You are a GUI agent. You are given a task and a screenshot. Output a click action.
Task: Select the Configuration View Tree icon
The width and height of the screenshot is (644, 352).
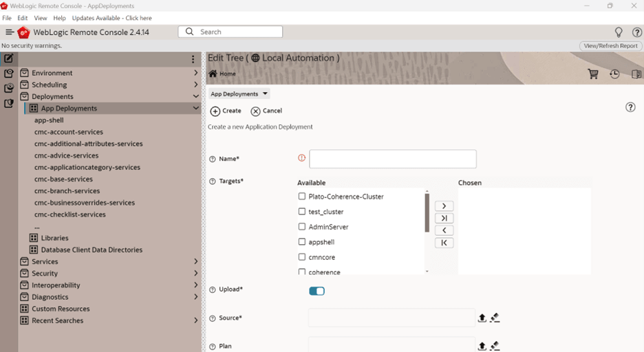point(9,74)
